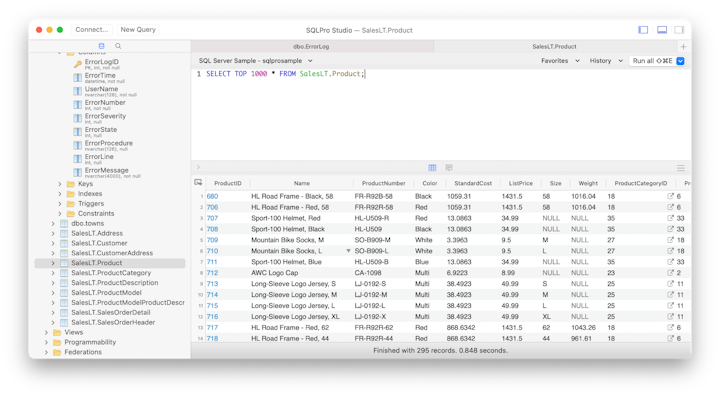Screen dimensions: 720x397
Task: Expand the Keys folder
Action: click(60, 184)
